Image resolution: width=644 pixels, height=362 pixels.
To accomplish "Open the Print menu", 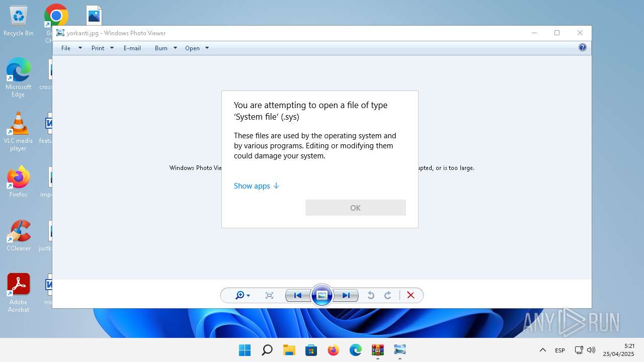I will pyautogui.click(x=98, y=48).
